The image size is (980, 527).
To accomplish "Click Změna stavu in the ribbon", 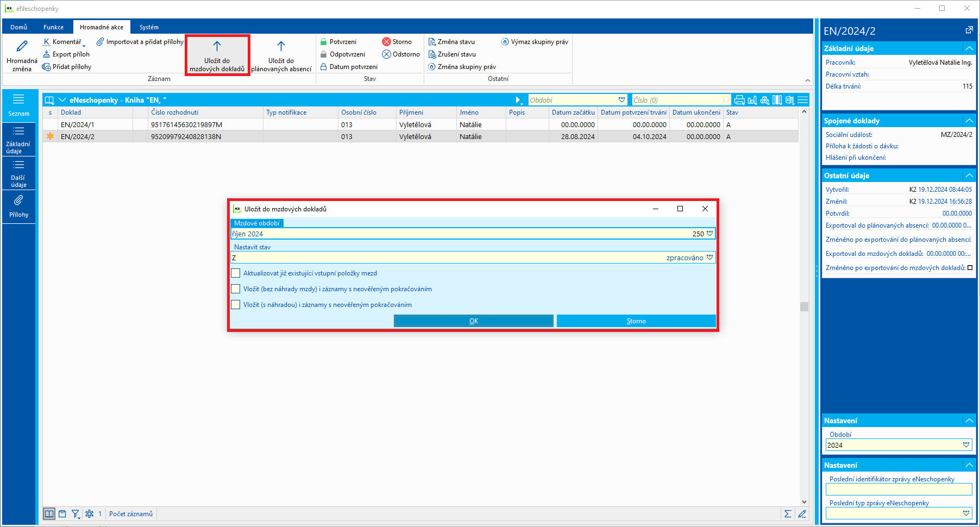I will tap(451, 42).
